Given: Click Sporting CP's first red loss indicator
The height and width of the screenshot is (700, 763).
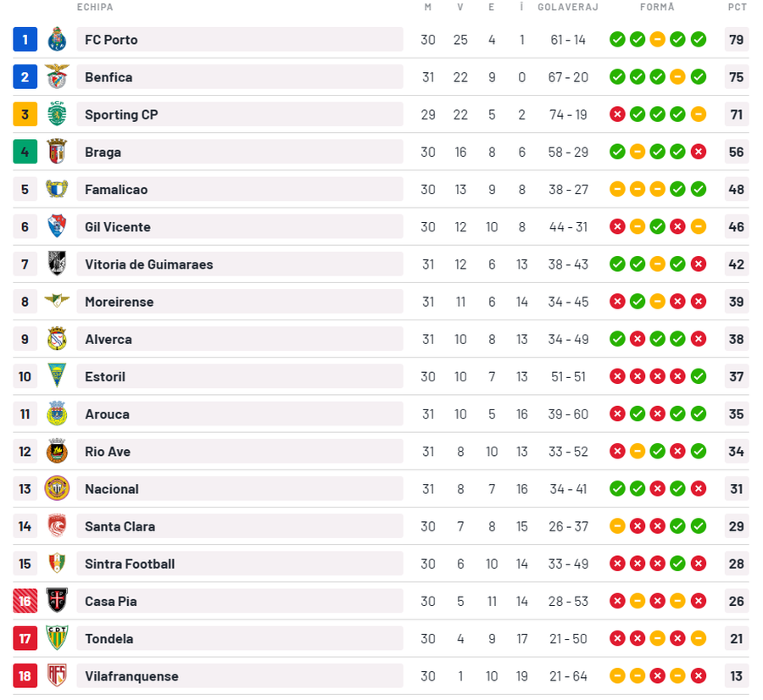Looking at the screenshot, I should click(x=617, y=114).
